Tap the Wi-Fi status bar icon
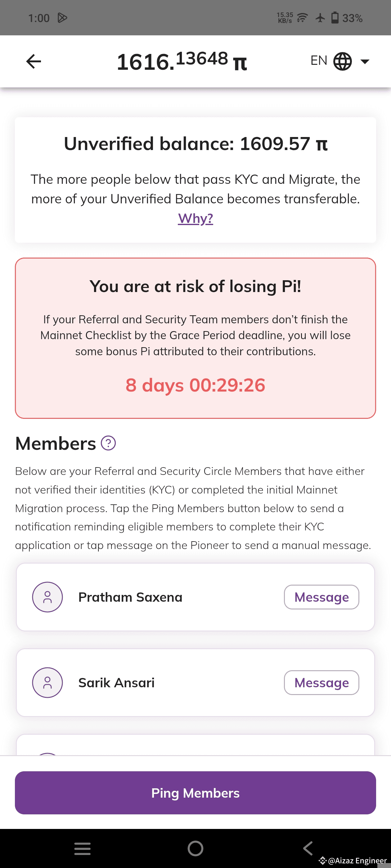The width and height of the screenshot is (391, 868). click(302, 18)
